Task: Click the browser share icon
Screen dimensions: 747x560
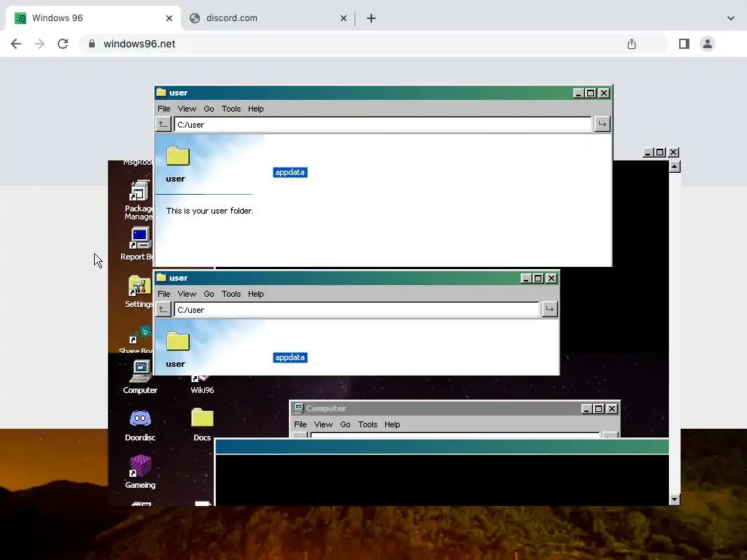Action: point(632,44)
